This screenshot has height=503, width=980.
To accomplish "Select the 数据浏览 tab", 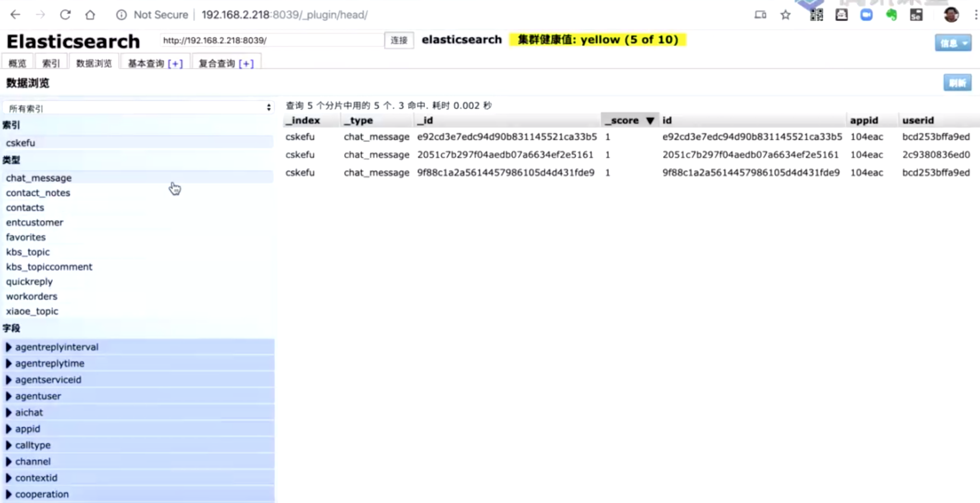I will 94,63.
